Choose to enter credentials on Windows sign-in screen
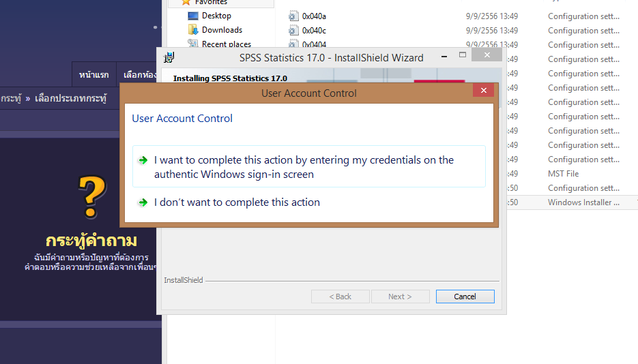The image size is (638, 364). (x=309, y=166)
